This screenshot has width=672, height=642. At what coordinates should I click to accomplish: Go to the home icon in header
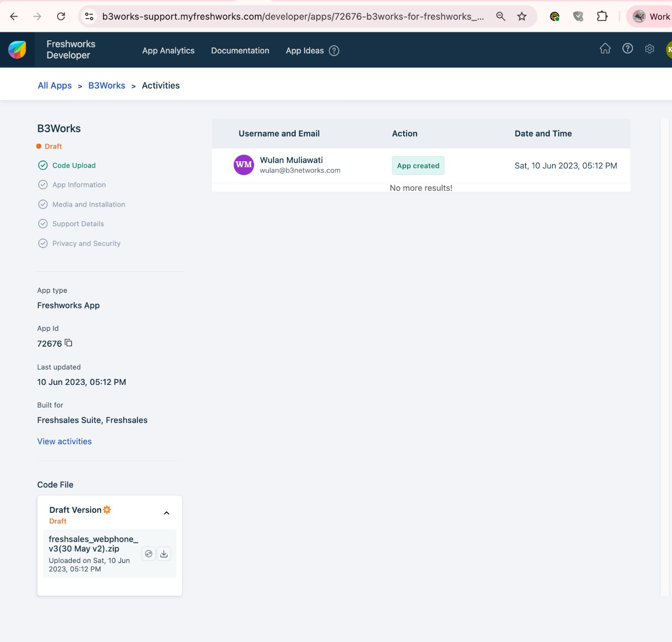605,49
